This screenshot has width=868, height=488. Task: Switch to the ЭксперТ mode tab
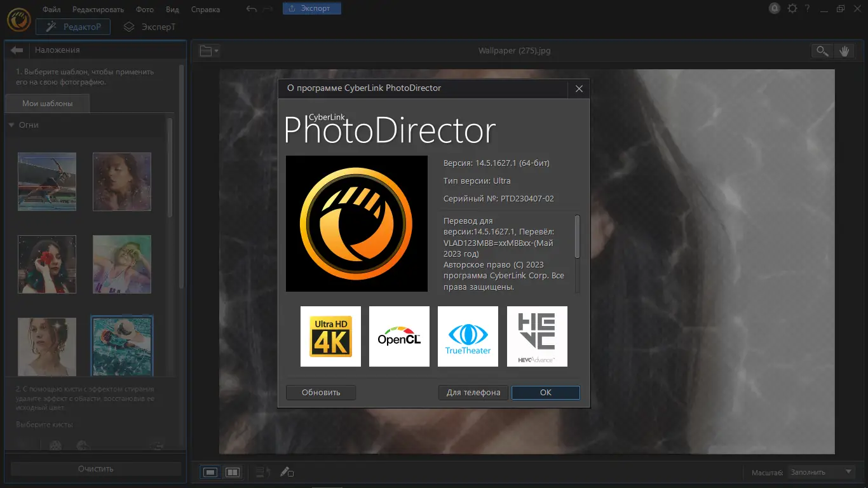point(149,27)
